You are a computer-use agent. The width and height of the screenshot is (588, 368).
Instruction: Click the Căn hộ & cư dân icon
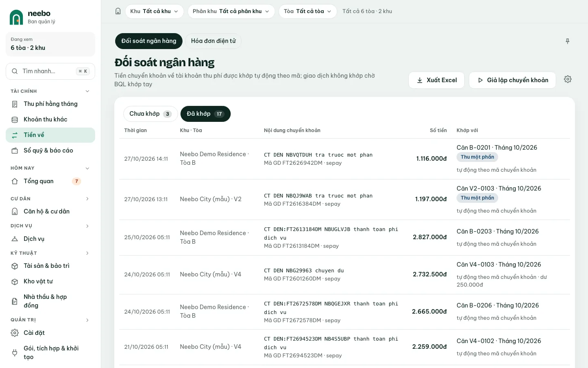click(15, 211)
